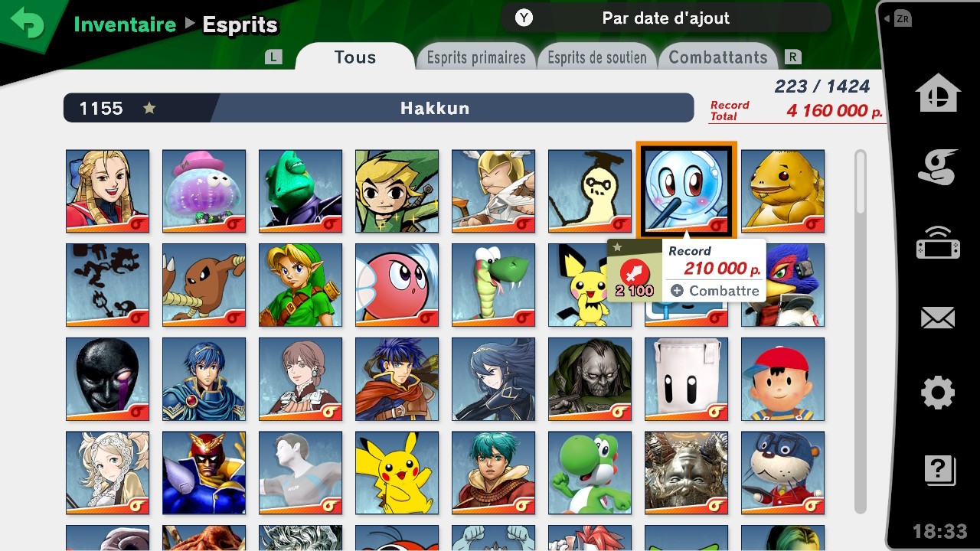Click the ZR button indicator icon
Screen dimensions: 980x551
coord(902,19)
